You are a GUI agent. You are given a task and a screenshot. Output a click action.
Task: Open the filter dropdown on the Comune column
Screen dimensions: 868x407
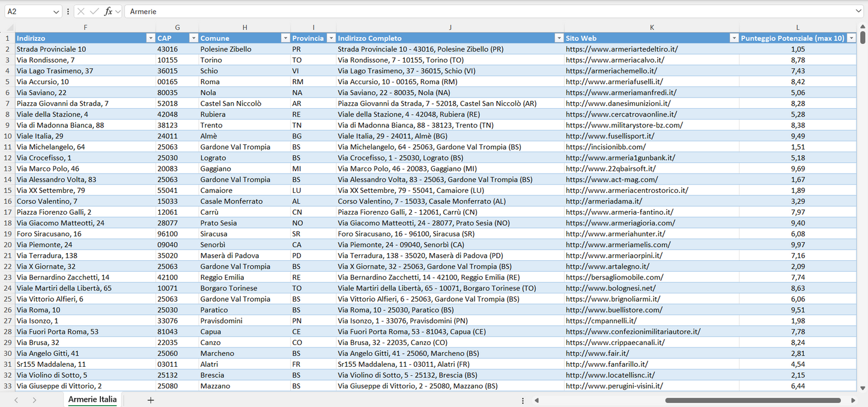[x=286, y=37]
